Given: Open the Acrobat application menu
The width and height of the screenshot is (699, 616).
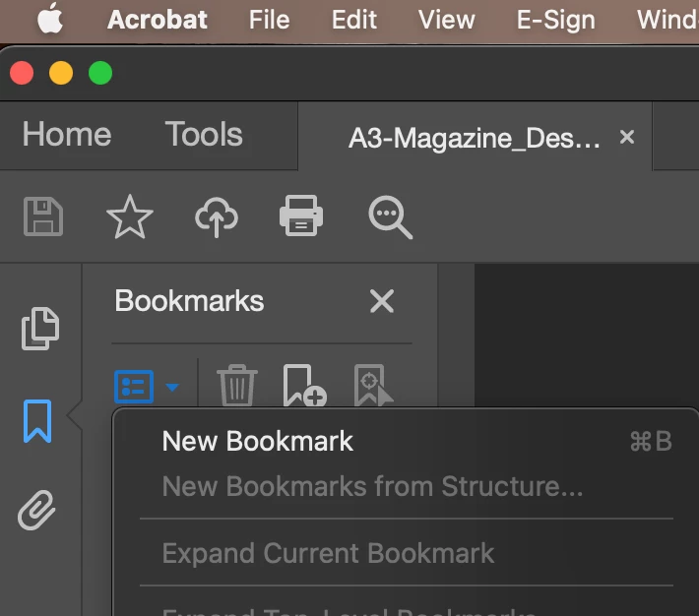Looking at the screenshot, I should [x=158, y=20].
